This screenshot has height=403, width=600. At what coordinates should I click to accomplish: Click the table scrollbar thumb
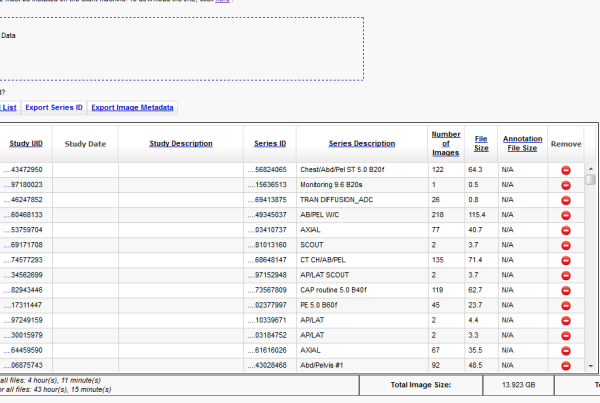pyautogui.click(x=590, y=179)
